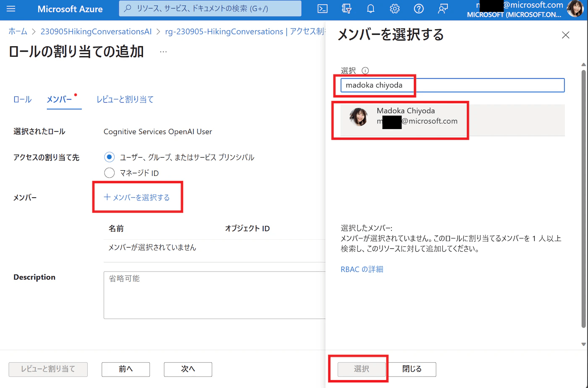
Task: Switch to the ロール tab
Action: tap(22, 100)
